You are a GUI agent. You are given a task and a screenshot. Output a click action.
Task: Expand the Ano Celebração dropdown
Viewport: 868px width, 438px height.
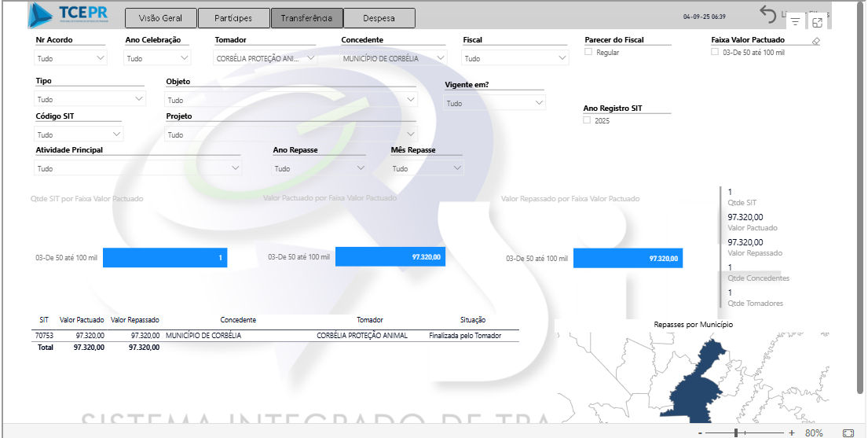(157, 58)
